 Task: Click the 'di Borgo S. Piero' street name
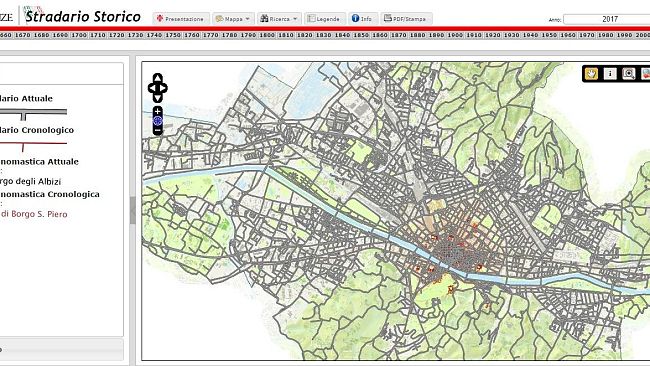click(x=34, y=214)
